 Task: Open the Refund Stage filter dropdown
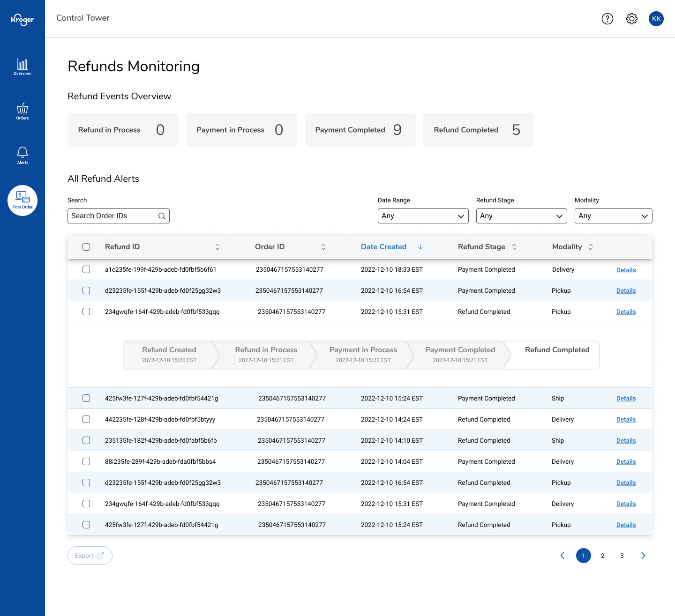521,216
